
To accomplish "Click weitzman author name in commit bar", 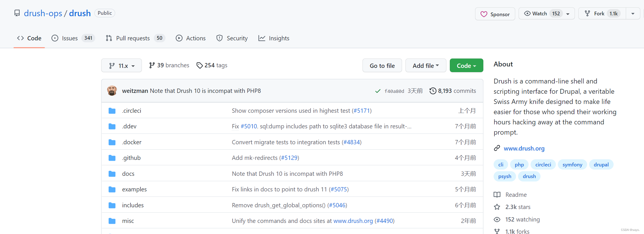I will click(x=135, y=91).
